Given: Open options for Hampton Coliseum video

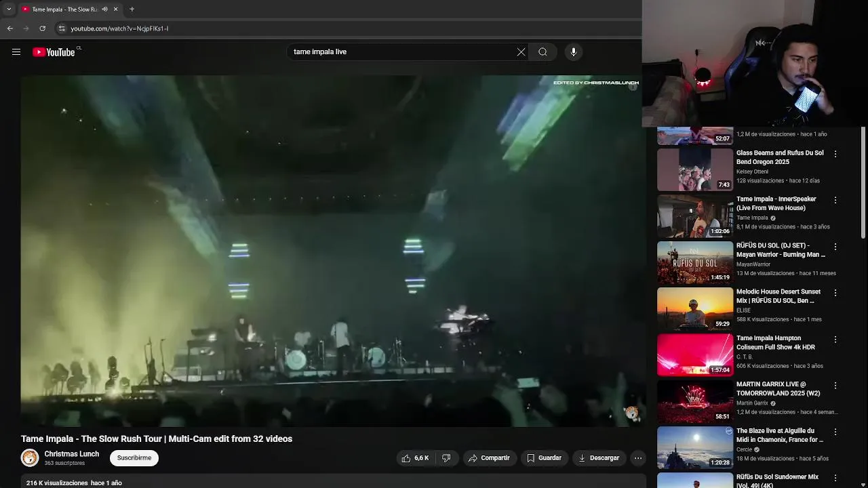Looking at the screenshot, I should (x=835, y=340).
